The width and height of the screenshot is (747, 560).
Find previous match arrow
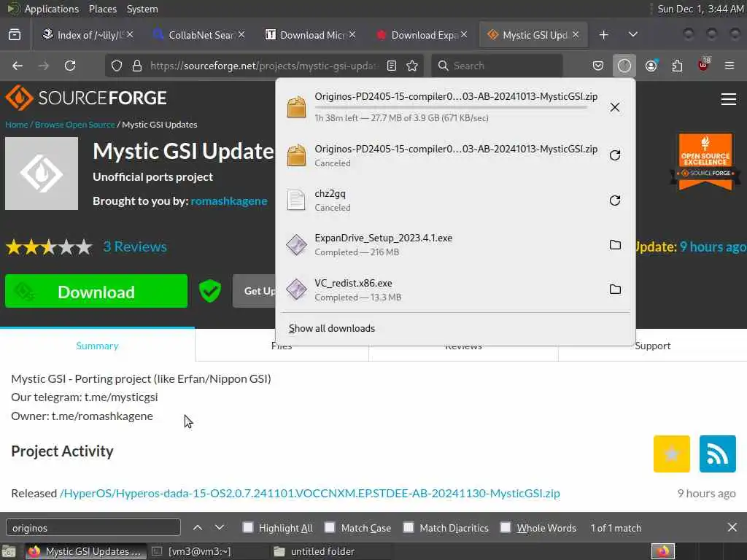198,528
